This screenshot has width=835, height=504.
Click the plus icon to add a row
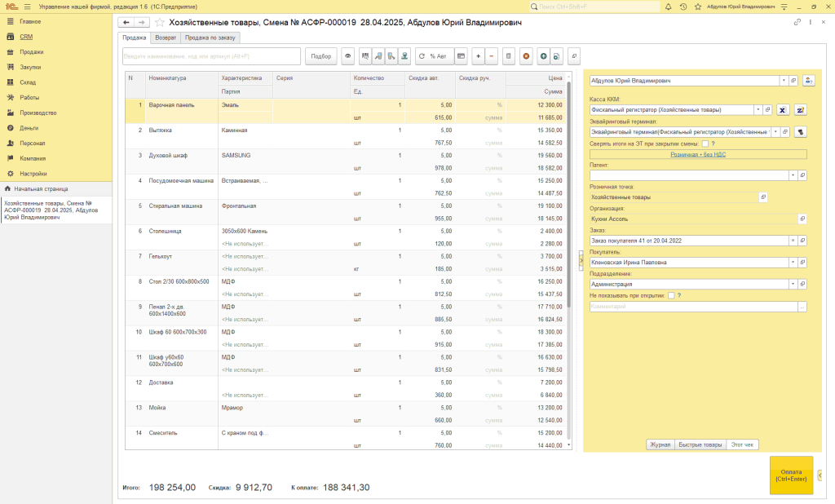[x=479, y=56]
